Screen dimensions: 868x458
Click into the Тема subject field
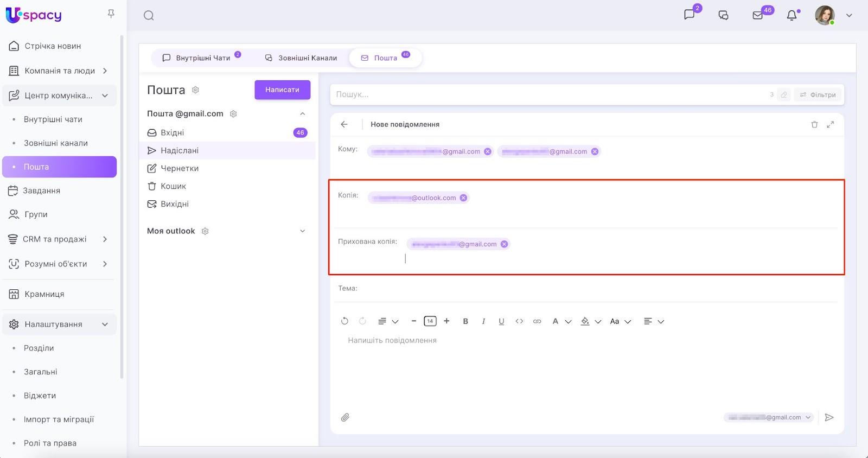tap(597, 288)
